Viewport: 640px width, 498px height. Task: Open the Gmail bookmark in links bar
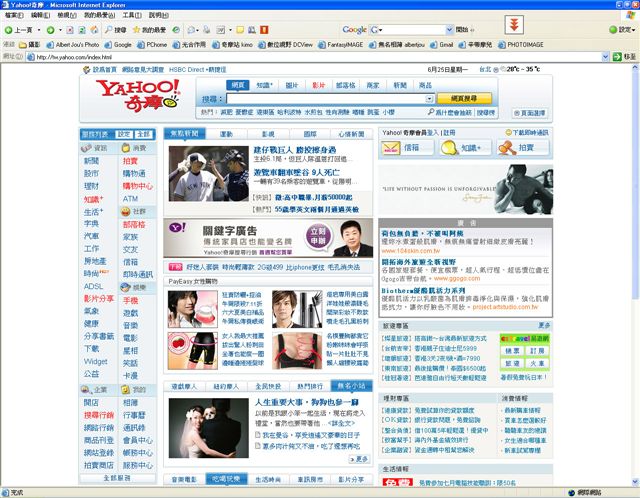tap(442, 45)
